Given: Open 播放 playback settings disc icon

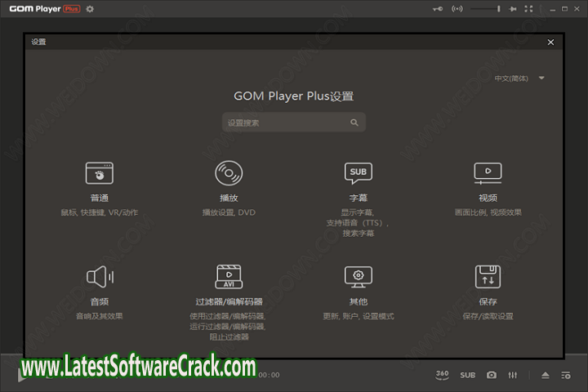Looking at the screenshot, I should coord(229,173).
